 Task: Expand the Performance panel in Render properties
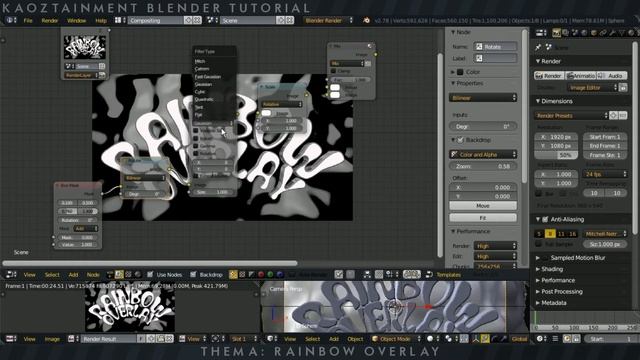tap(538, 280)
